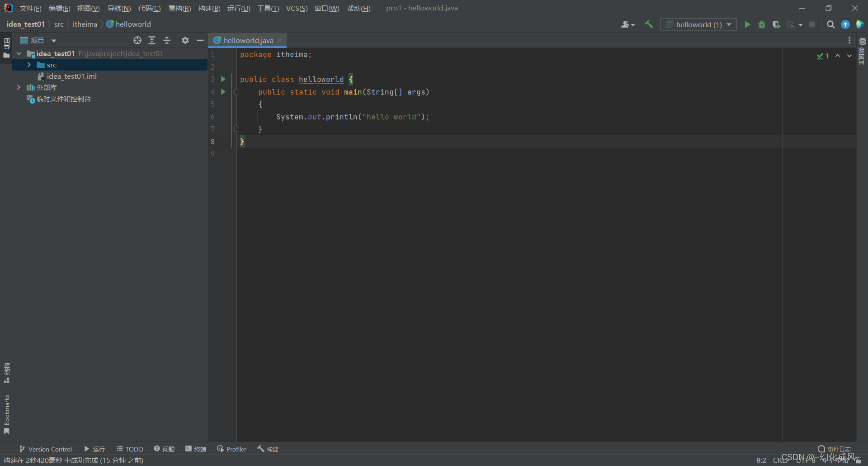Hide the project tool window
The height and width of the screenshot is (466, 868).
click(200, 40)
